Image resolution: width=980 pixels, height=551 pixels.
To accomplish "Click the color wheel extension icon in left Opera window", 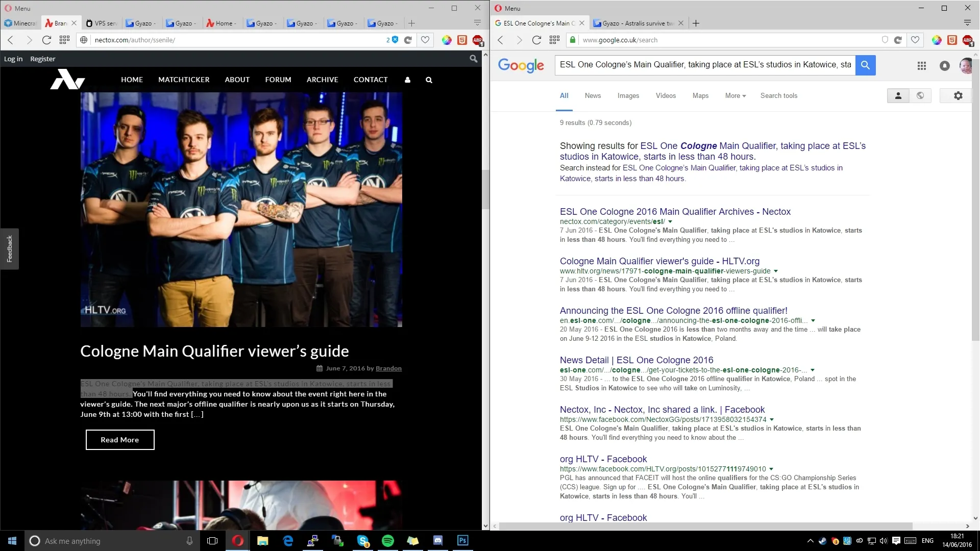I will pyautogui.click(x=447, y=40).
